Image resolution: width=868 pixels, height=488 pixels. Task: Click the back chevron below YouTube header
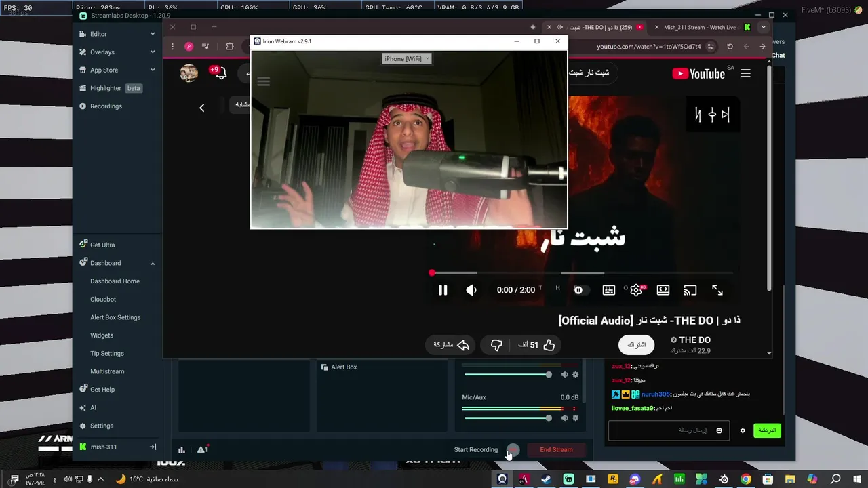coord(201,108)
